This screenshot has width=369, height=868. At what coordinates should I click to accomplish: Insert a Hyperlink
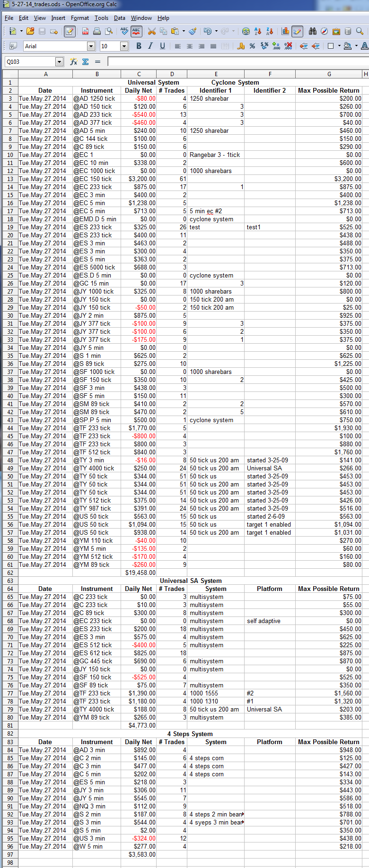(246, 31)
